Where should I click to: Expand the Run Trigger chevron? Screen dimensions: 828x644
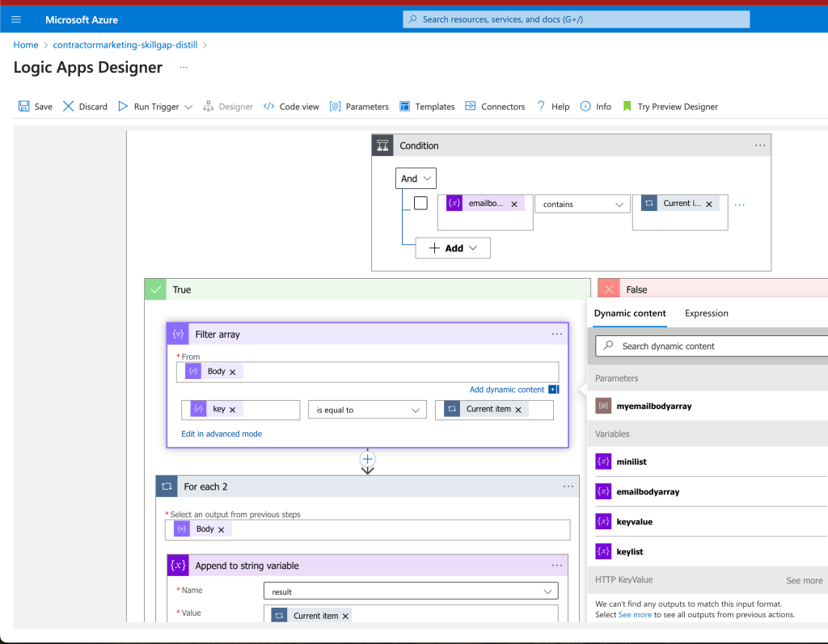point(188,107)
